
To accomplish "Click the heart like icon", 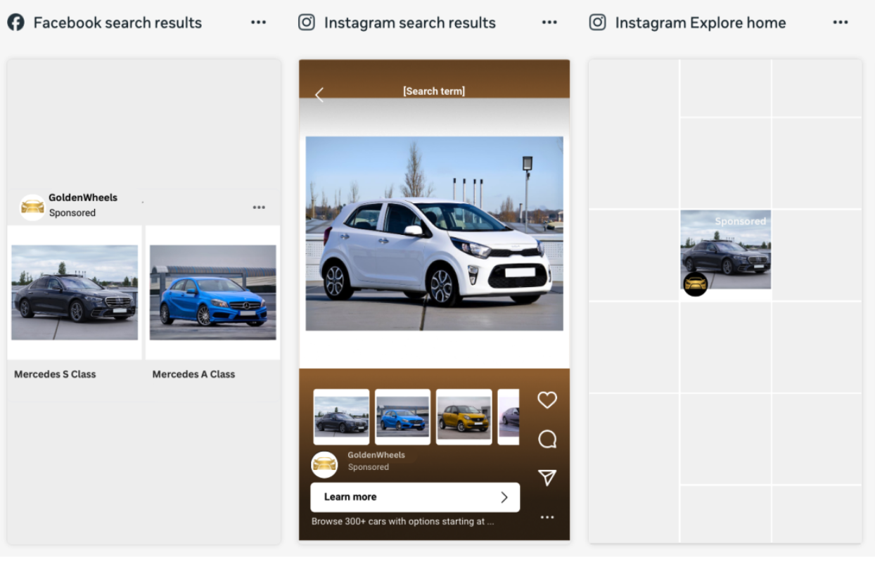I will 547,400.
